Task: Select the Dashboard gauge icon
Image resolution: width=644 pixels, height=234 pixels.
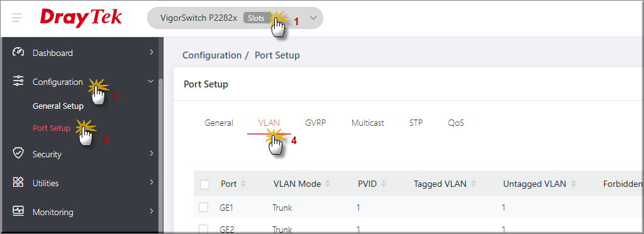Action: (x=18, y=52)
